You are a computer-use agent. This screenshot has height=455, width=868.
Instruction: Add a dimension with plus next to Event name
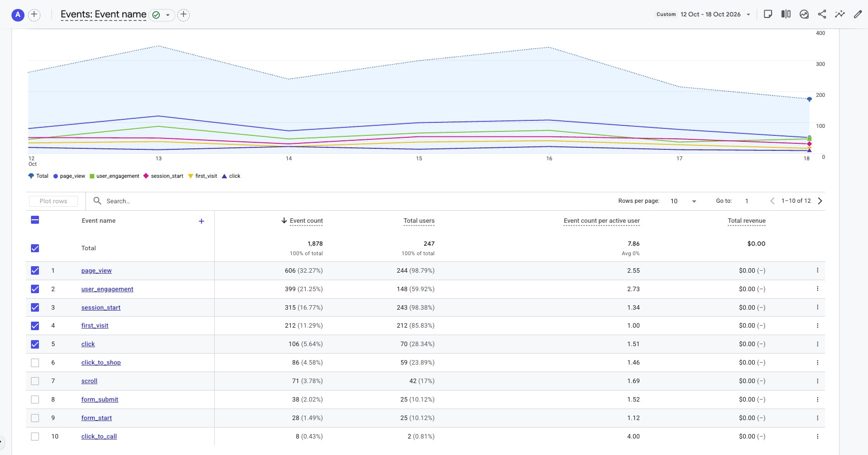(201, 221)
